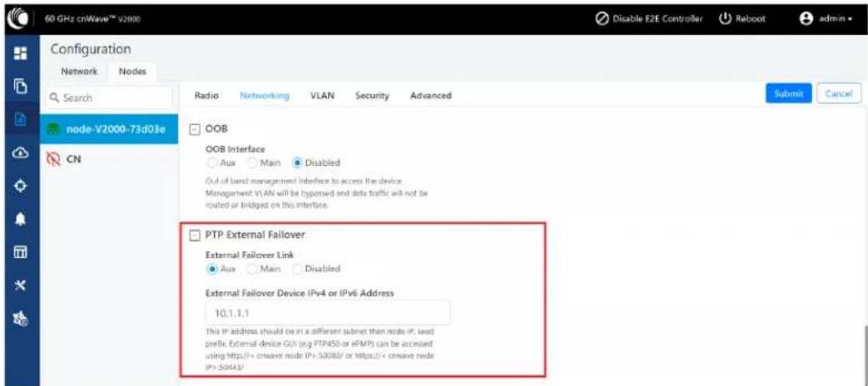Select Main for OOB Interface
Image resolution: width=868 pixels, height=386 pixels.
251,163
